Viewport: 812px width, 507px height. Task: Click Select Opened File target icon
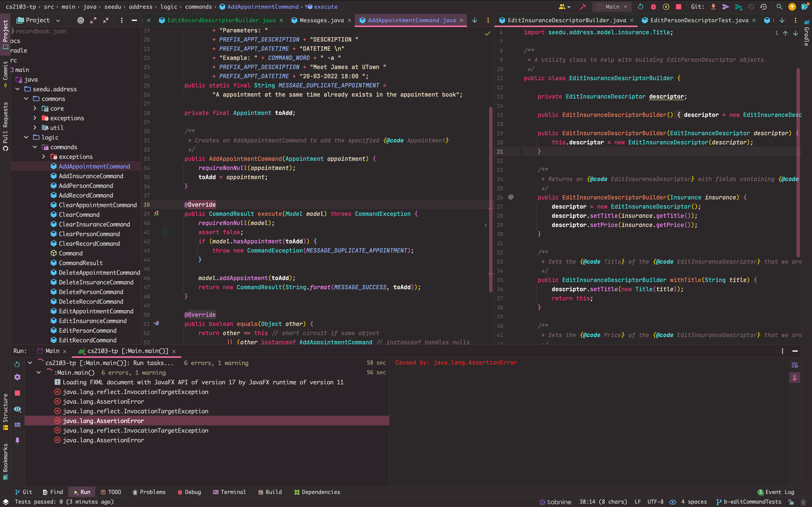point(80,21)
